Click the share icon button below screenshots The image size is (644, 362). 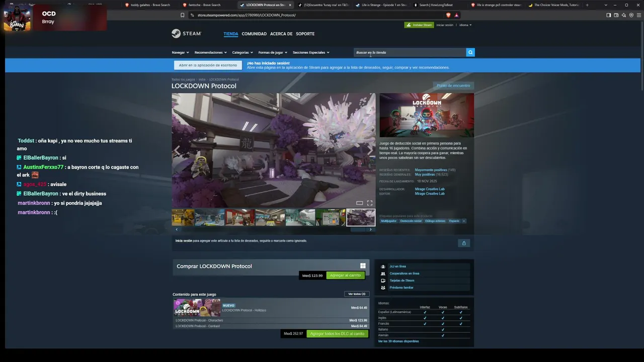[464, 243]
